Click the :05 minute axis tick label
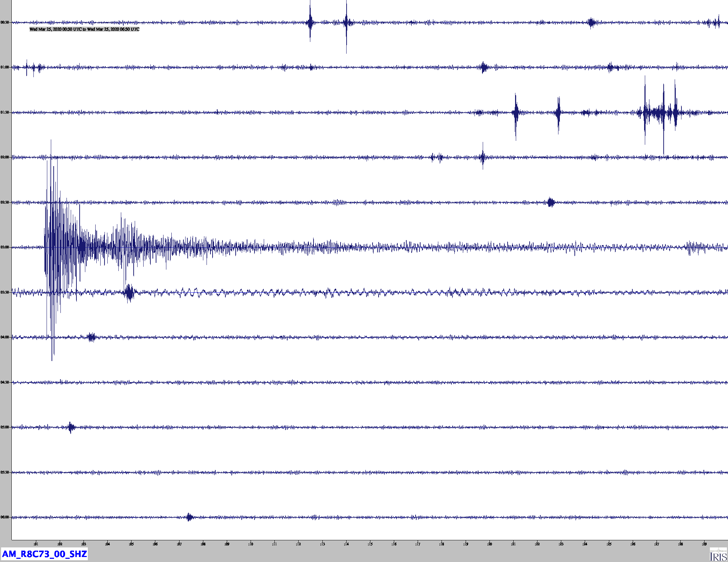Image resolution: width=728 pixels, height=562 pixels. coord(131,544)
